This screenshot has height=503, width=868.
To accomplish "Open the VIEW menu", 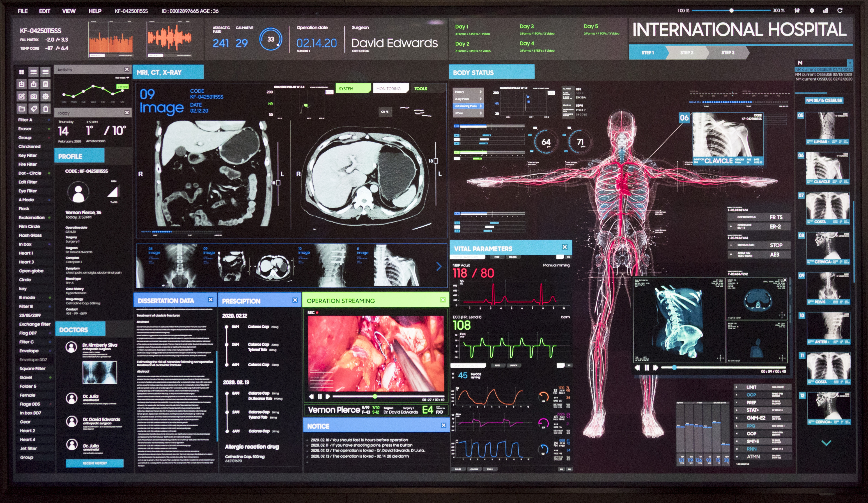I will click(68, 11).
